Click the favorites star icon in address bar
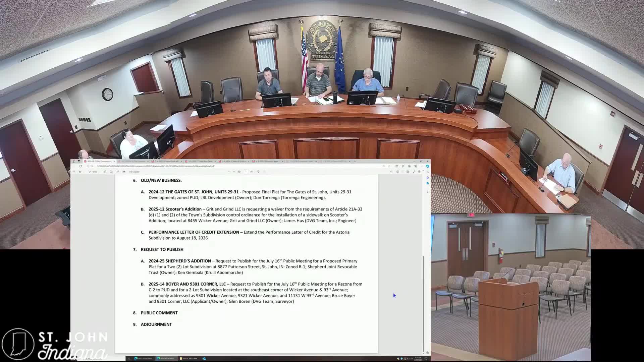 [389, 166]
